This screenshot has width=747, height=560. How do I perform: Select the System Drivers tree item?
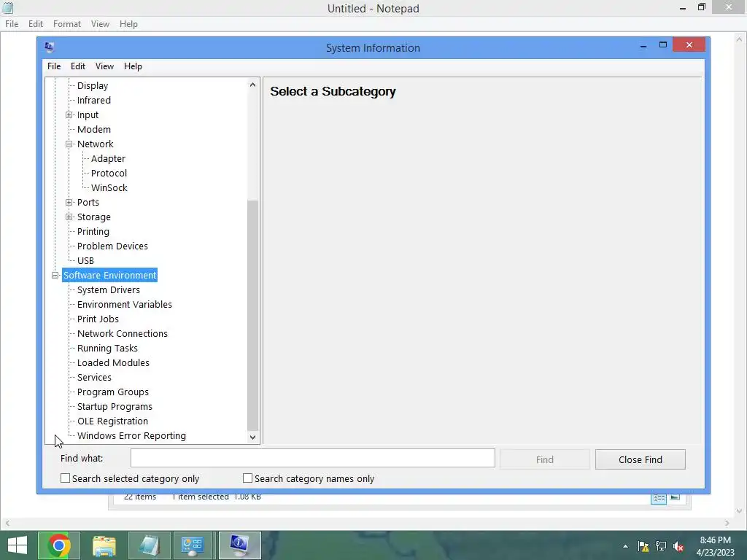(x=108, y=290)
